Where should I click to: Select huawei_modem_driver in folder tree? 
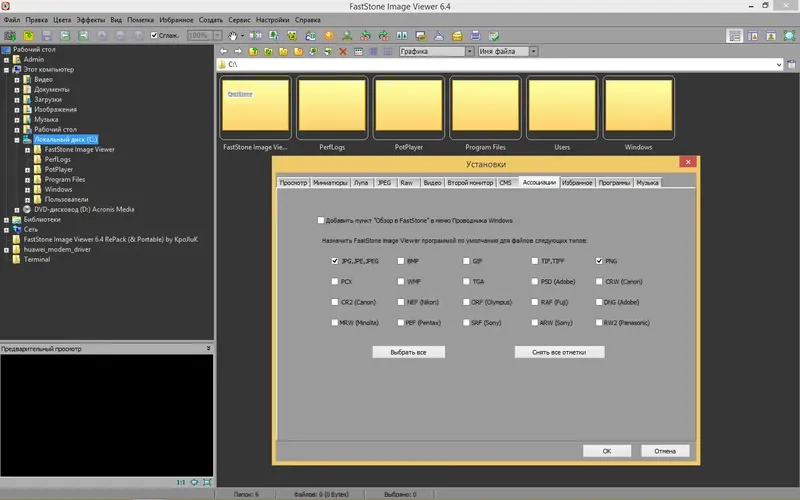tap(57, 249)
